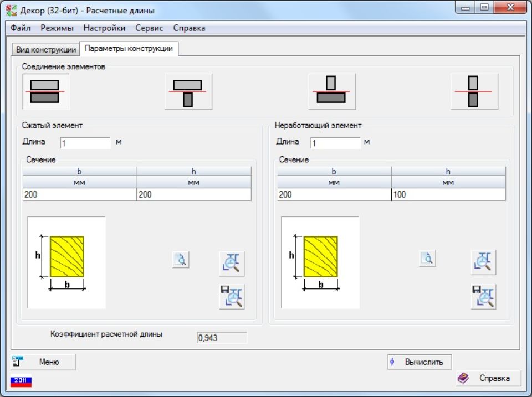The image size is (532, 397).
Task: Click save-section icon in compressed element panel
Action: pyautogui.click(x=232, y=297)
